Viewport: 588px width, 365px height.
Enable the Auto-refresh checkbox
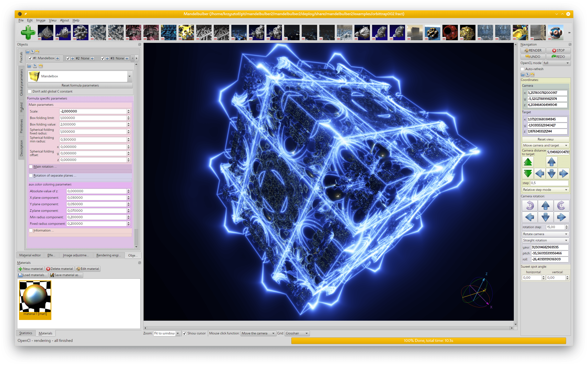pyautogui.click(x=522, y=69)
